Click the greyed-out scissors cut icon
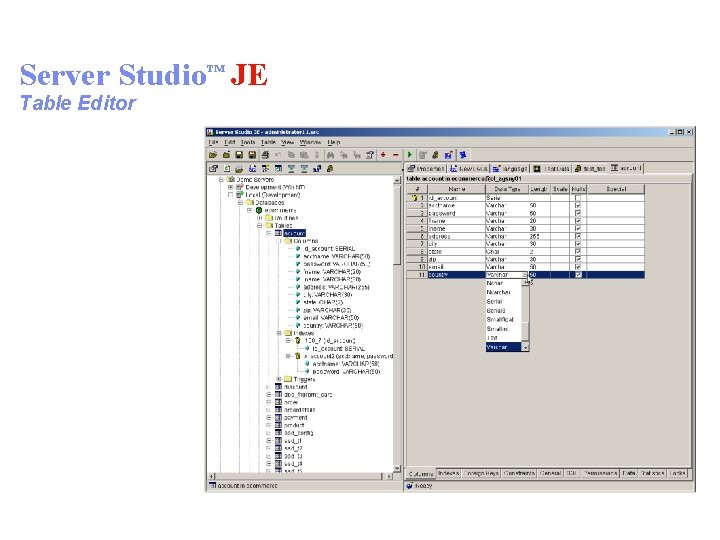The image size is (720, 540). [x=317, y=155]
